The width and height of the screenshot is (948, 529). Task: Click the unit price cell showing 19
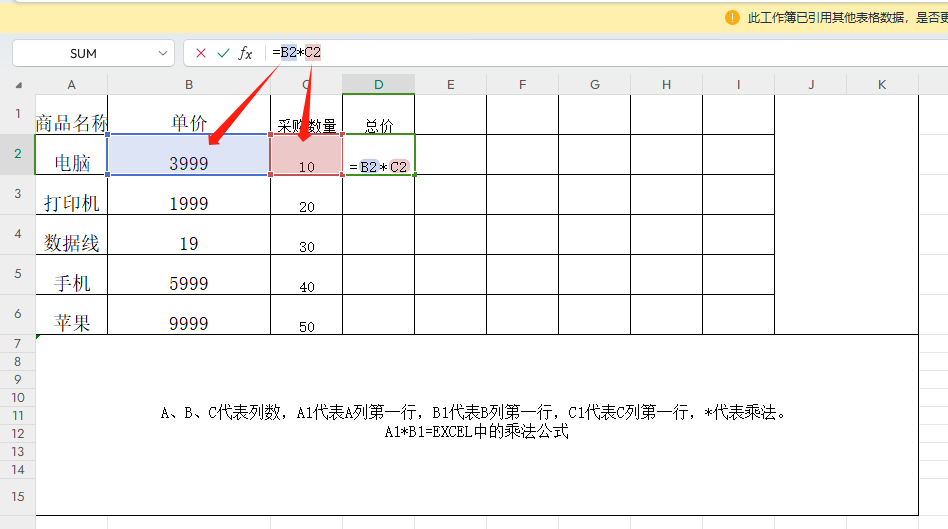[189, 235]
